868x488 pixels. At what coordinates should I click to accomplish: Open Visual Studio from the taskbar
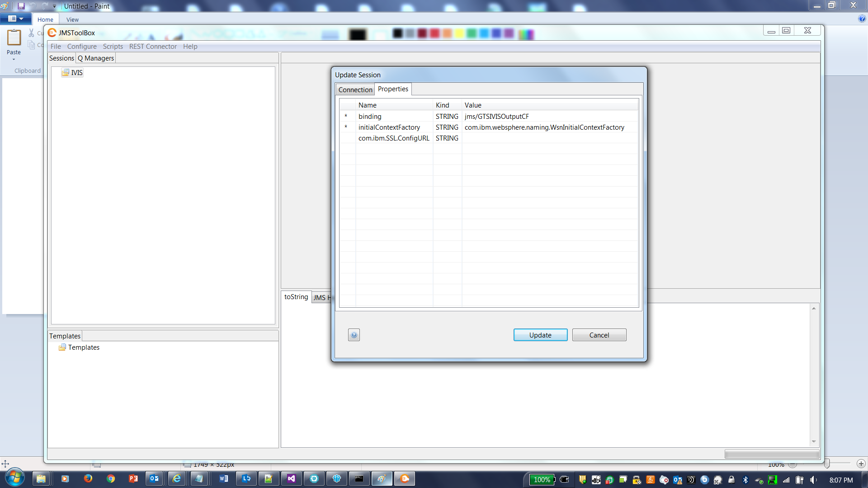click(292, 479)
